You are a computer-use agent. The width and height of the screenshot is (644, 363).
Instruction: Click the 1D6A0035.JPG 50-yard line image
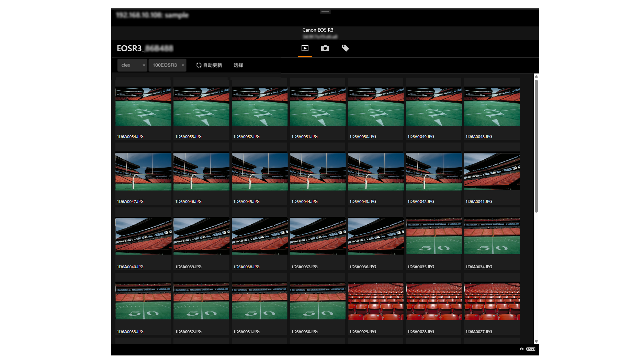pyautogui.click(x=434, y=236)
